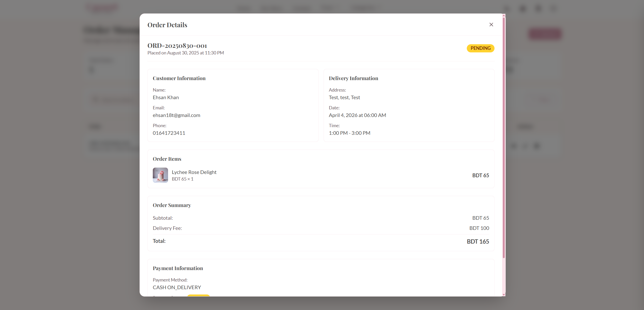Click the CASH ON_DELIVERY payment method text
The height and width of the screenshot is (310, 644).
coord(177,287)
